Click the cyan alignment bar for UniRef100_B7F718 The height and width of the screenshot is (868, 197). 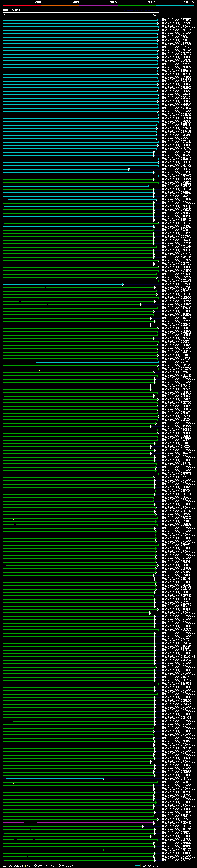point(55,779)
